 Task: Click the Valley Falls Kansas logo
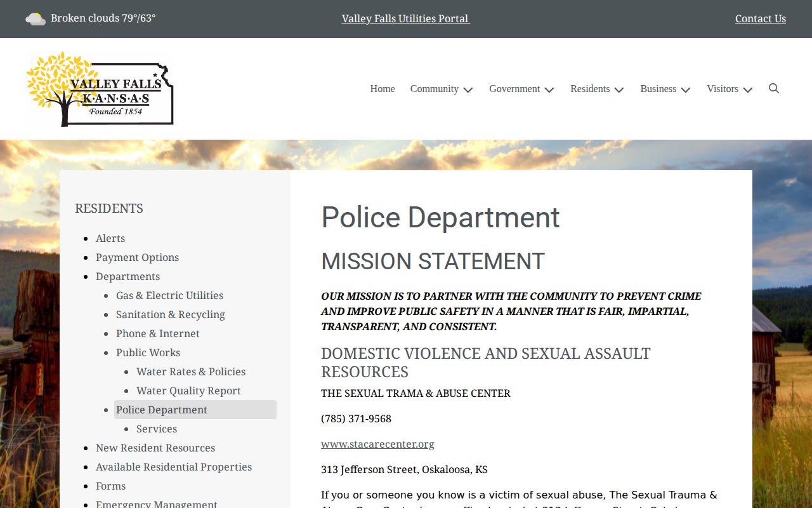pos(100,89)
